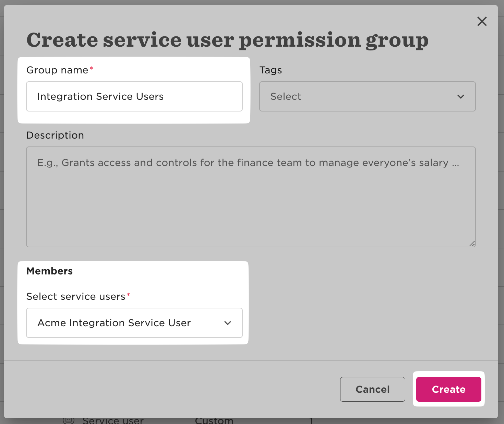The height and width of the screenshot is (424, 504).
Task: Click into the Group name field
Action: click(134, 96)
